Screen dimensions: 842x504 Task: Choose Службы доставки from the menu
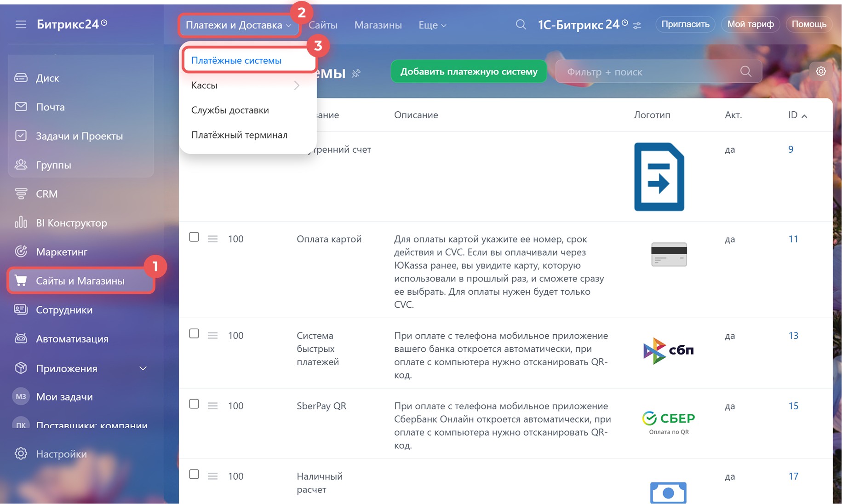click(x=230, y=110)
